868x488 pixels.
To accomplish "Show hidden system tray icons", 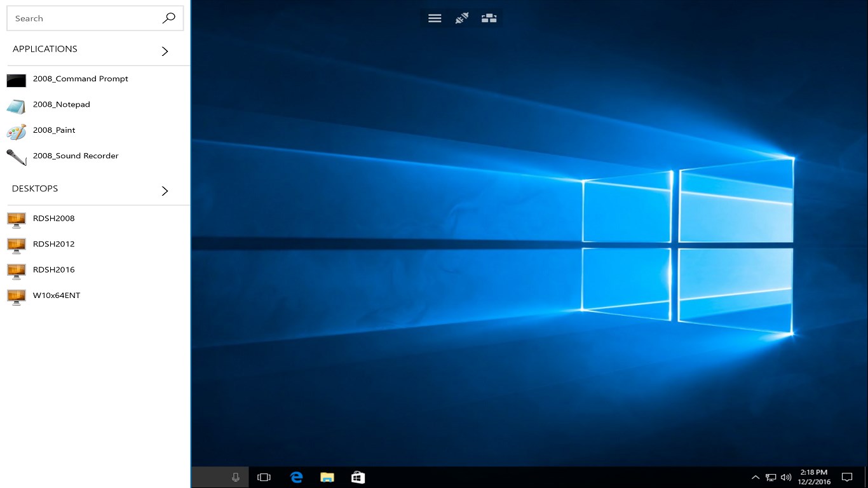I will 756,477.
